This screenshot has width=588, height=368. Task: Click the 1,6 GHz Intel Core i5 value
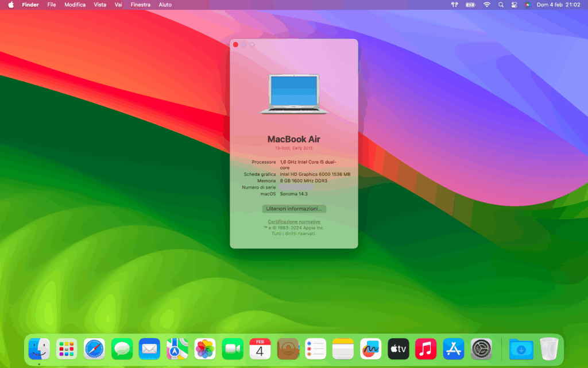click(308, 165)
